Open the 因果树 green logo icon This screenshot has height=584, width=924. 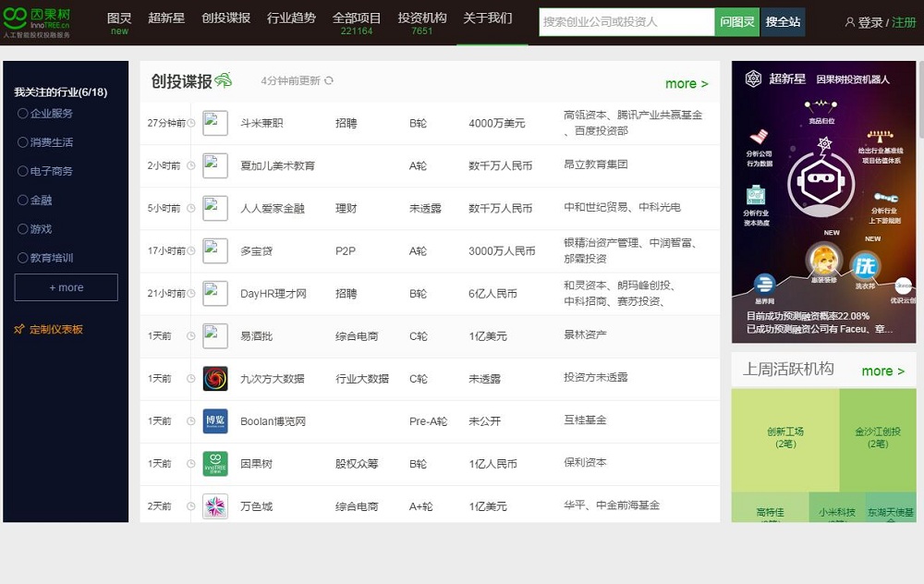coord(215,463)
